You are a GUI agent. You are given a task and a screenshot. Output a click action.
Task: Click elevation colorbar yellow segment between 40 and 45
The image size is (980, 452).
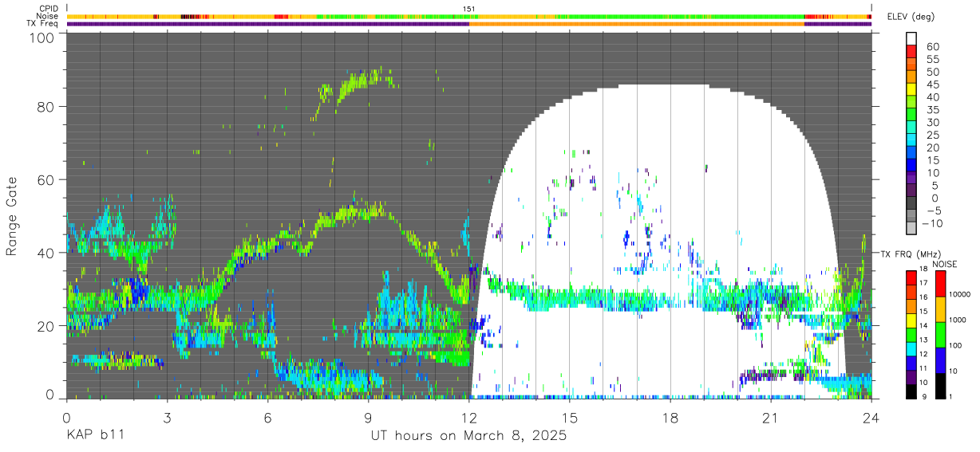[911, 91]
